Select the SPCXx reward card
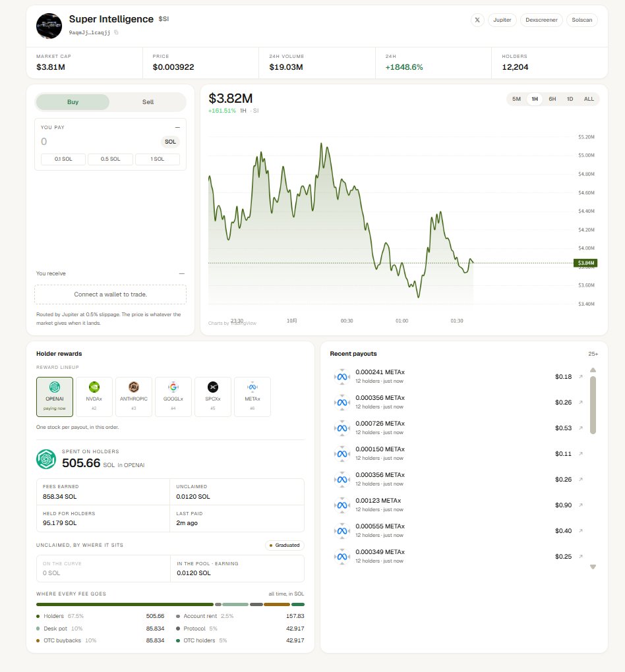 [x=213, y=397]
